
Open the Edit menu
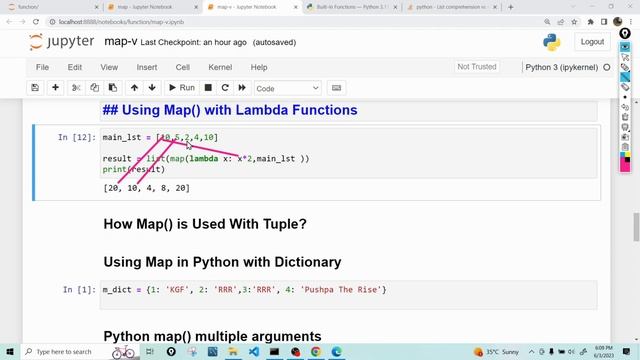click(x=75, y=67)
